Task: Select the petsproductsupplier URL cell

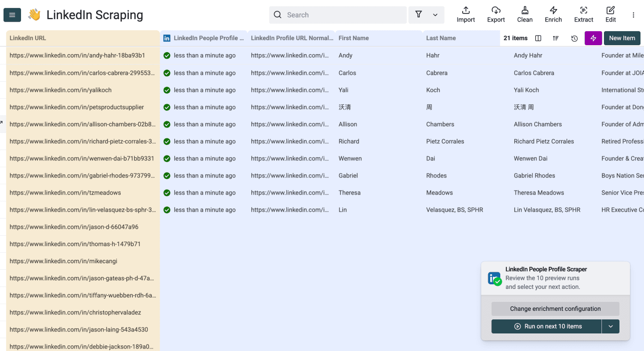Action: (83, 107)
